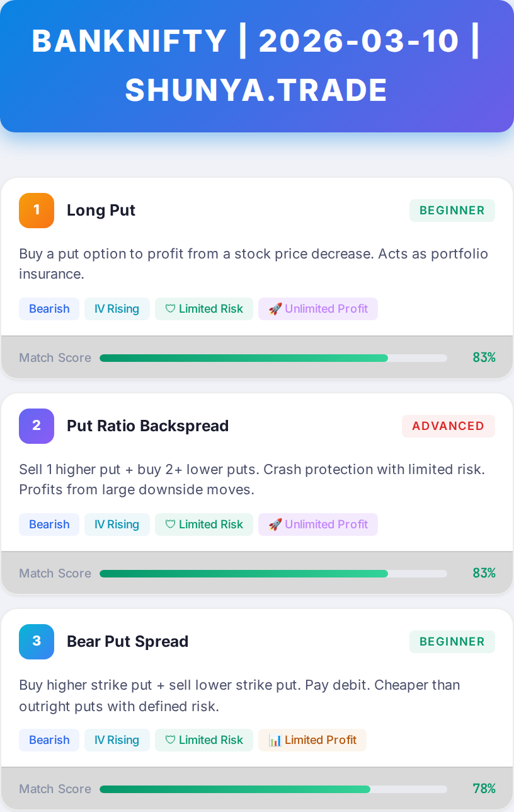Open the Bear Put Spread strategy title
This screenshot has height=812, width=514.
[127, 641]
